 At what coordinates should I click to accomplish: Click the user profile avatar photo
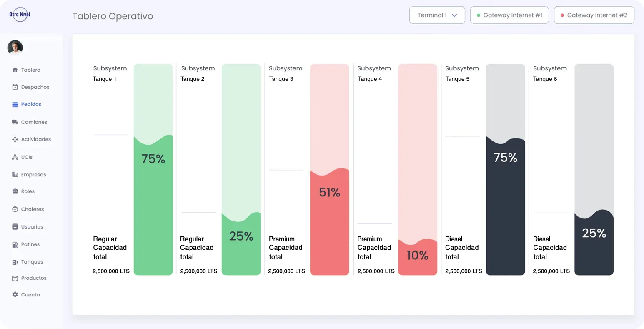point(15,48)
